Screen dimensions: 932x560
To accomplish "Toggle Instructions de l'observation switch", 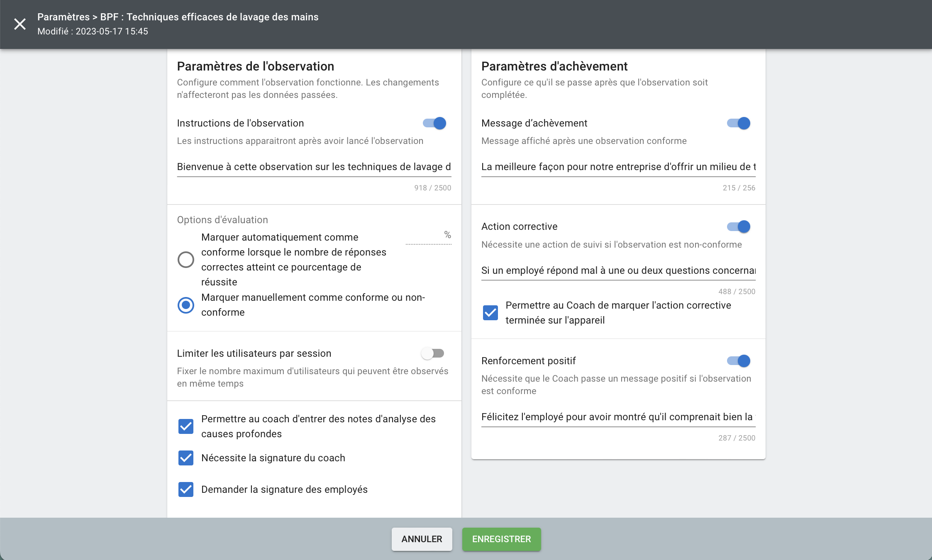I will coord(434,123).
